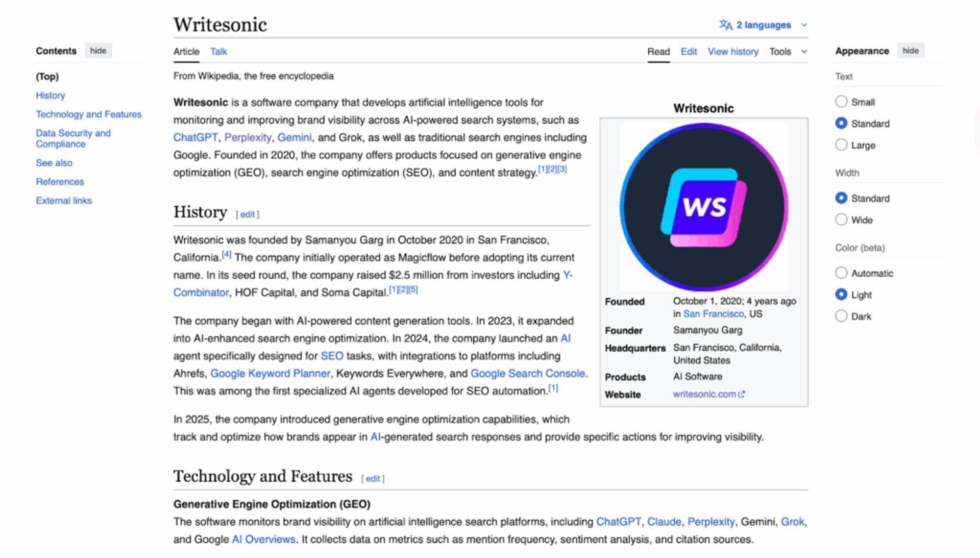The height and width of the screenshot is (558, 980).
Task: Click citation [5] after Soma Capital
Action: (x=413, y=289)
